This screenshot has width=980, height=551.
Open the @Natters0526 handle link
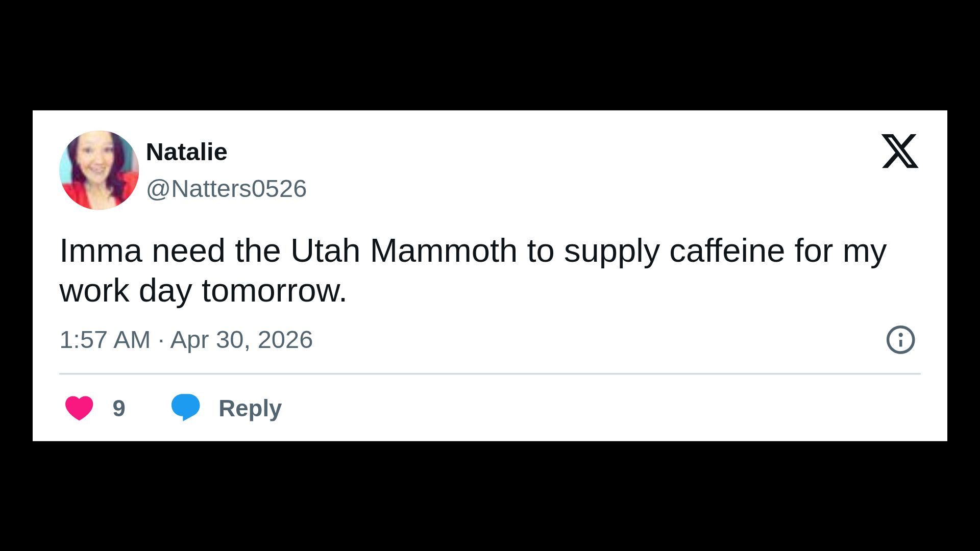coord(226,189)
